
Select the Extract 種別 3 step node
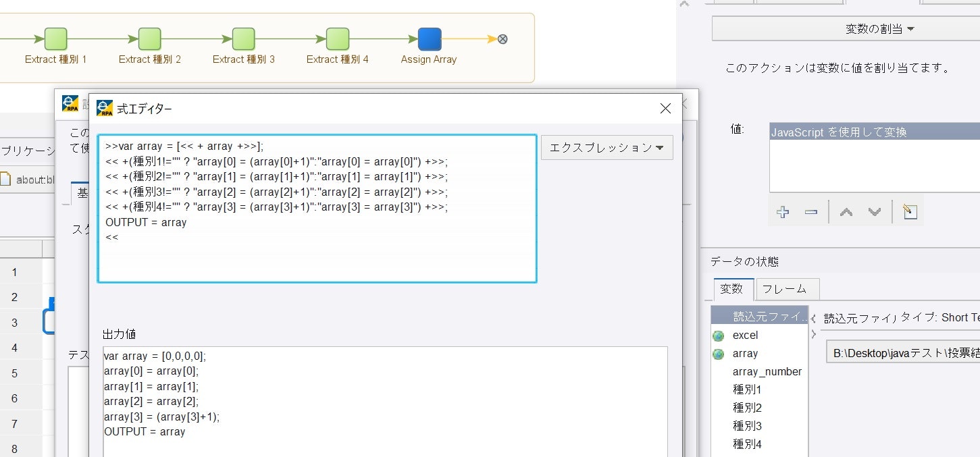coord(243,39)
